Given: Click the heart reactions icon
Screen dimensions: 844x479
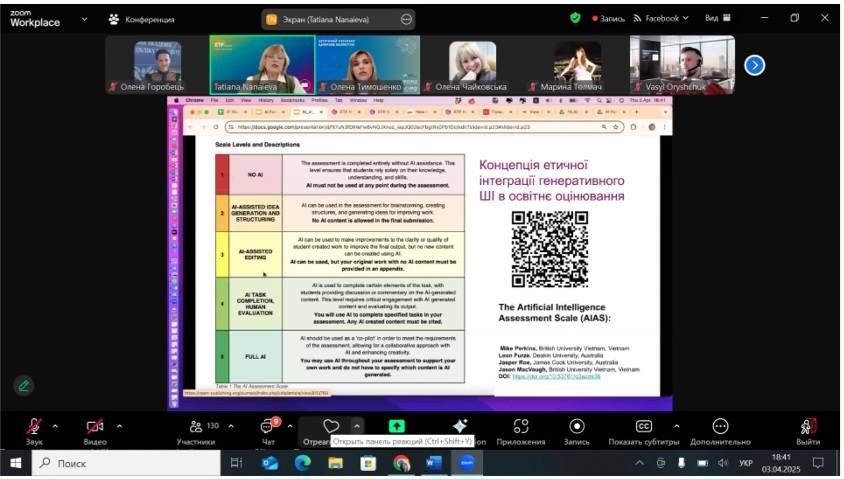Looking at the screenshot, I should pos(331,426).
